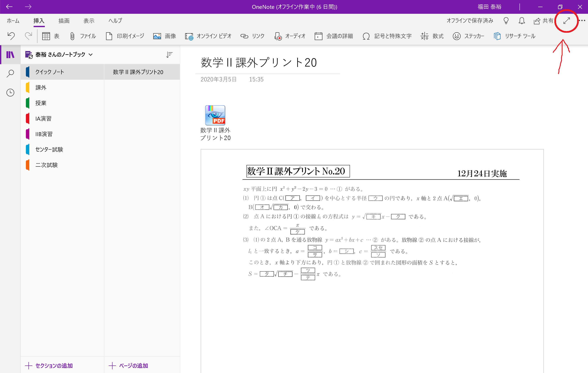Click the page time 15:35
Screen dimensions: 588x373
tap(256, 79)
